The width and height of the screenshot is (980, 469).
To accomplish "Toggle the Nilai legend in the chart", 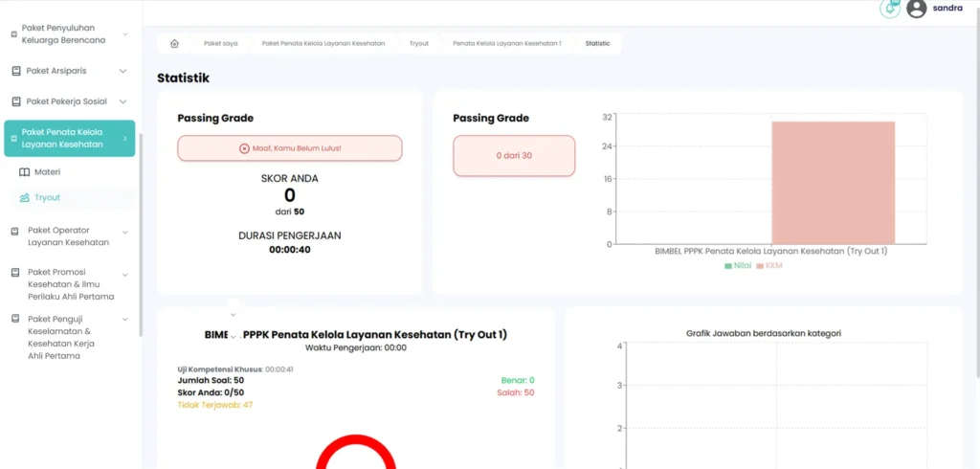I will tap(736, 265).
